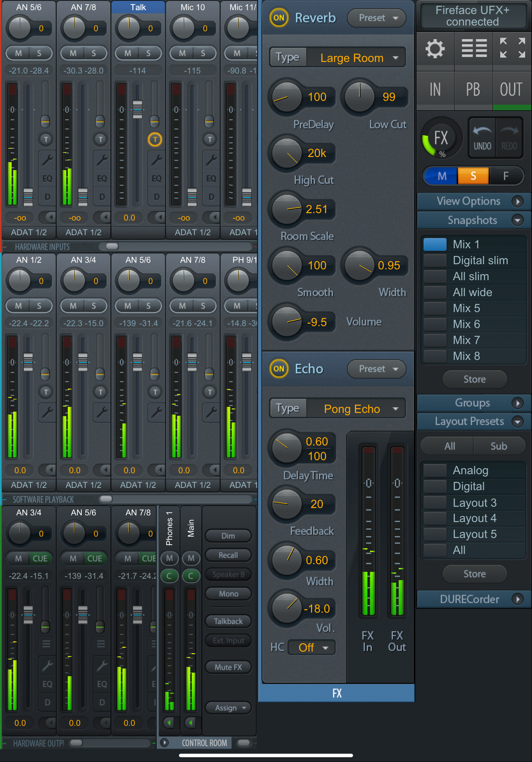Open the settings gear icon
Viewport: 532px width, 762px height.
[x=435, y=49]
